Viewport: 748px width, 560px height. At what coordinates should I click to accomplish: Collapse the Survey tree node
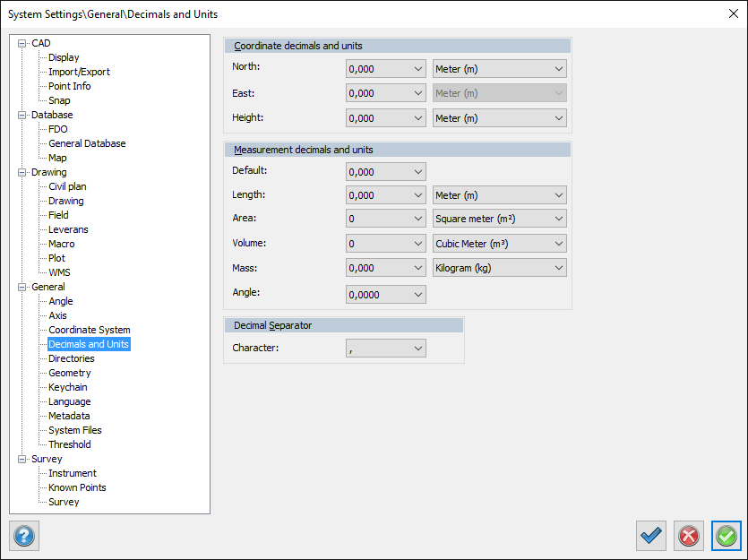(22, 459)
